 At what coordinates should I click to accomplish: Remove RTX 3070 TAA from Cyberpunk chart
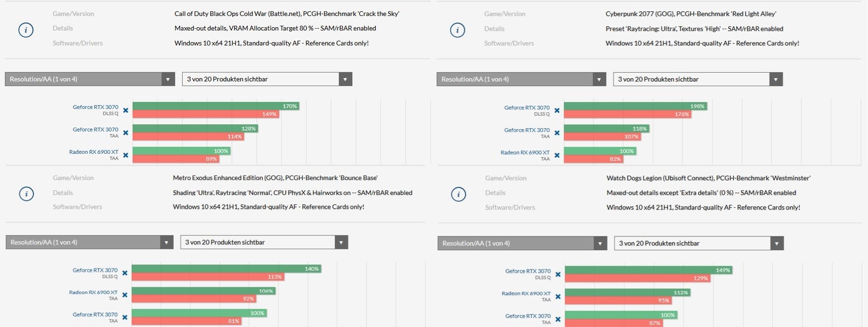coord(557,133)
